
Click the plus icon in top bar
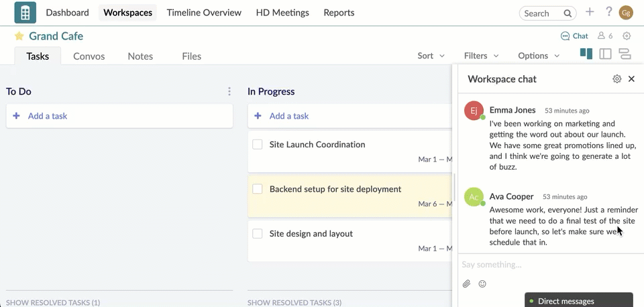[x=590, y=12]
